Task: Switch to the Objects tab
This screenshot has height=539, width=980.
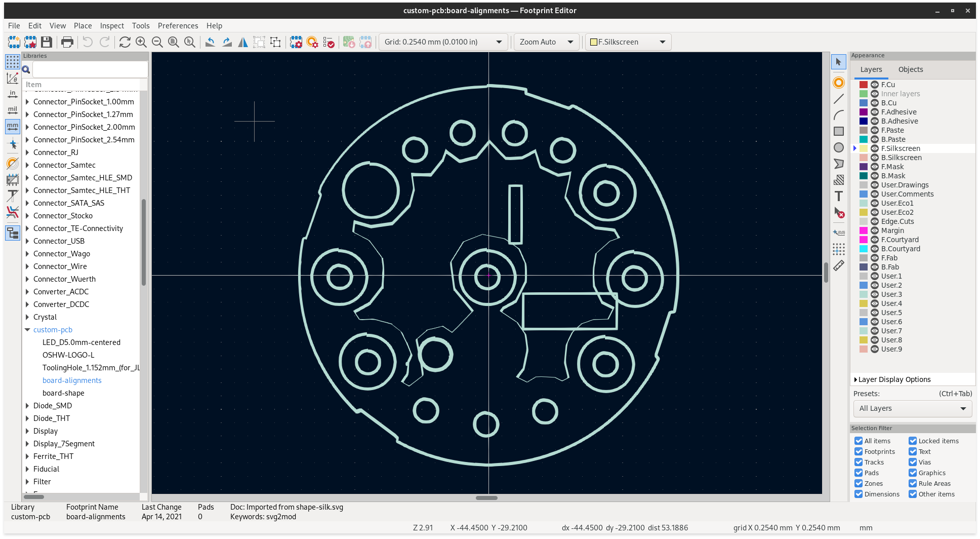Action: coord(910,69)
